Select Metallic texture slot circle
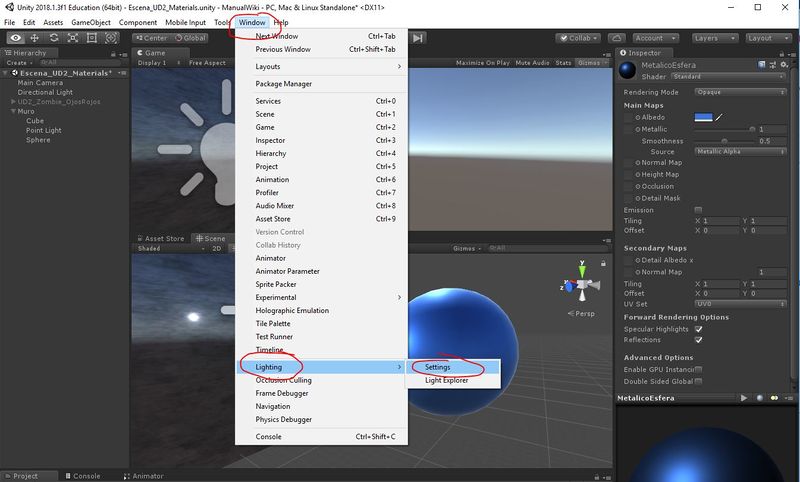The height and width of the screenshot is (482, 800). click(638, 130)
